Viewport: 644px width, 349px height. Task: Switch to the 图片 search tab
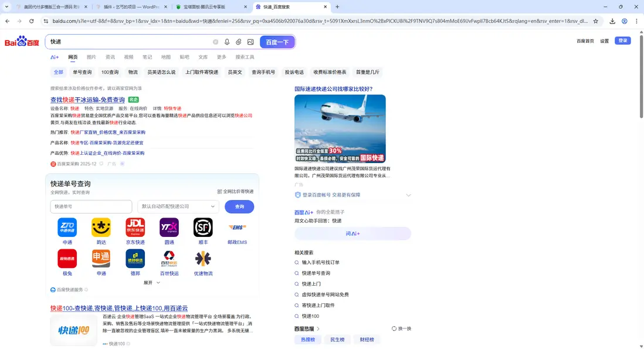pos(91,57)
